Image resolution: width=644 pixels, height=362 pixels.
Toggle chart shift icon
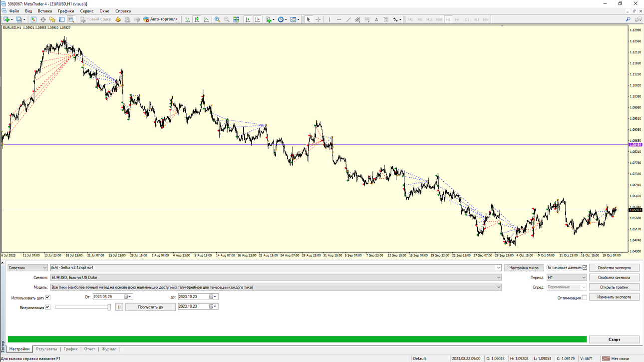pyautogui.click(x=257, y=19)
